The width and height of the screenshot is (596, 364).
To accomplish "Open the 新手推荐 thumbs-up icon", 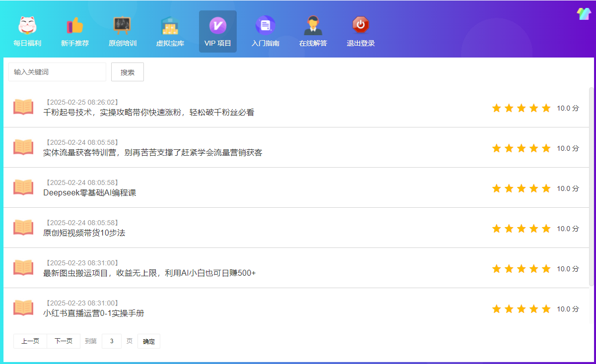I will (x=75, y=25).
